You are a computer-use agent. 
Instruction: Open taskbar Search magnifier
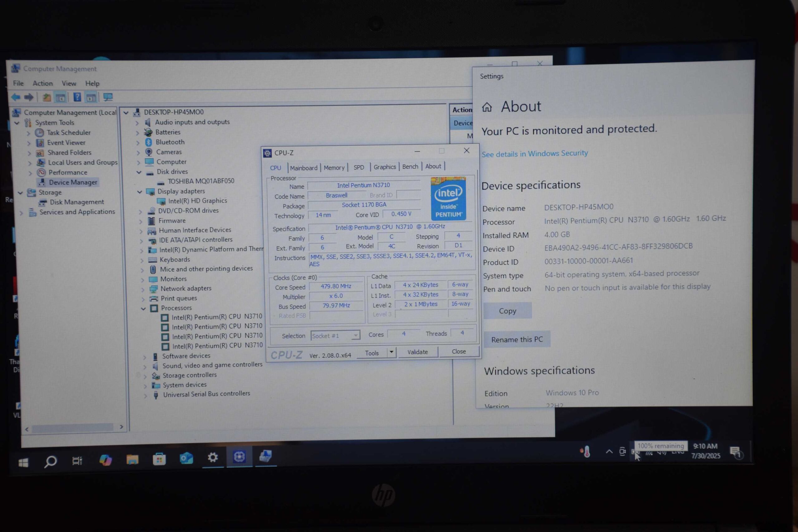click(50, 462)
